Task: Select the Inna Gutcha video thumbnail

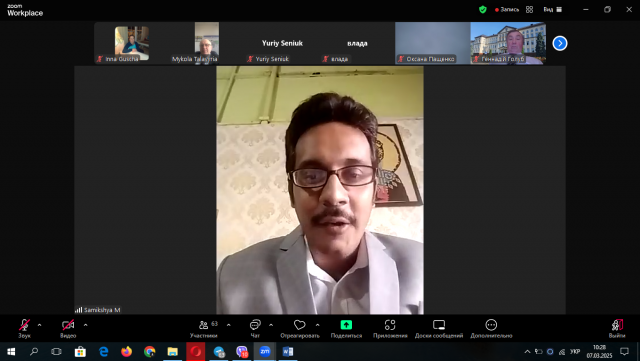Action: 131,43
